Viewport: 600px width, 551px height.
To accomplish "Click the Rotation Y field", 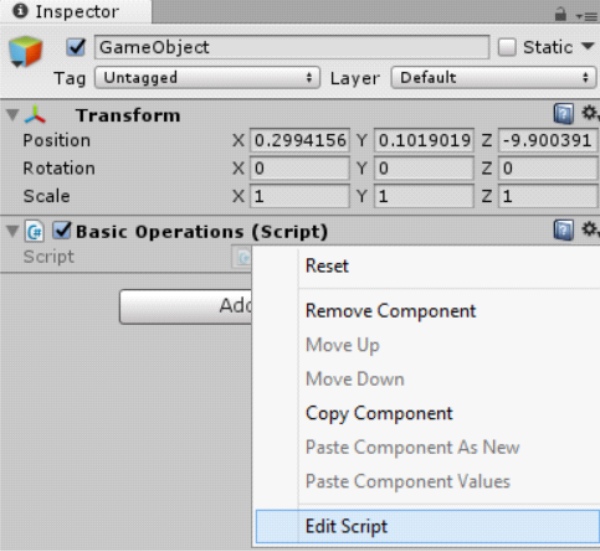I will click(424, 168).
